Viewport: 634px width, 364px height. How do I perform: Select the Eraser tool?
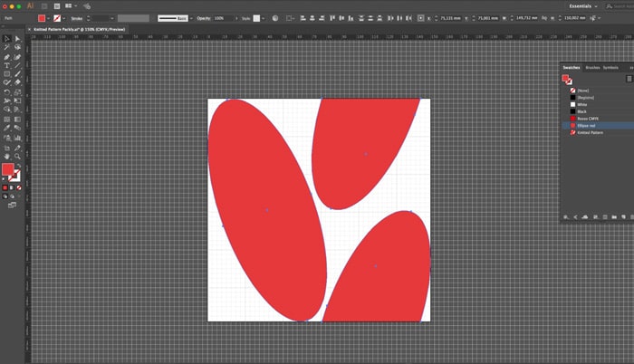tap(17, 82)
